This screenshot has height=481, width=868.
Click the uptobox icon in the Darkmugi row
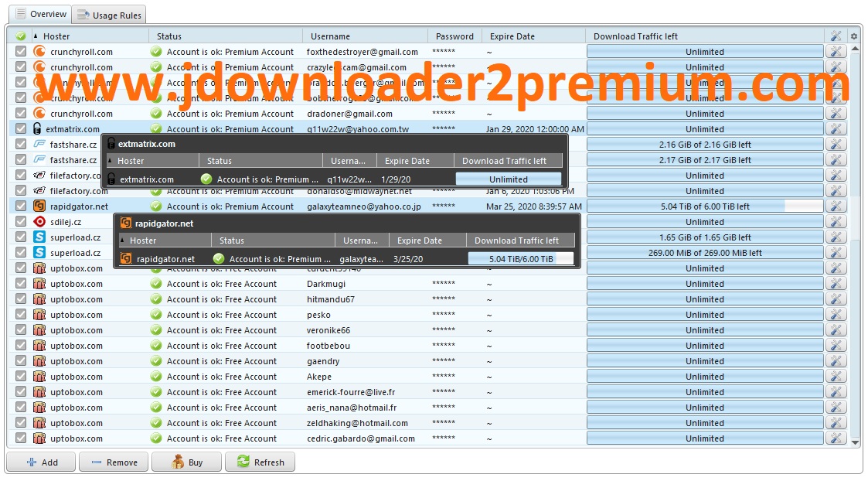(x=39, y=284)
